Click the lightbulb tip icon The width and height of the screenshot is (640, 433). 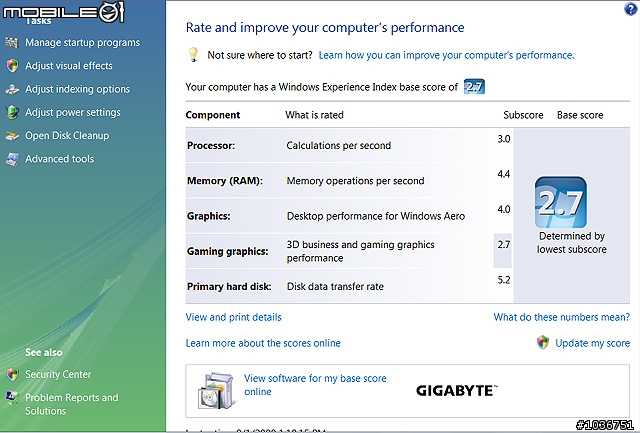(x=193, y=54)
